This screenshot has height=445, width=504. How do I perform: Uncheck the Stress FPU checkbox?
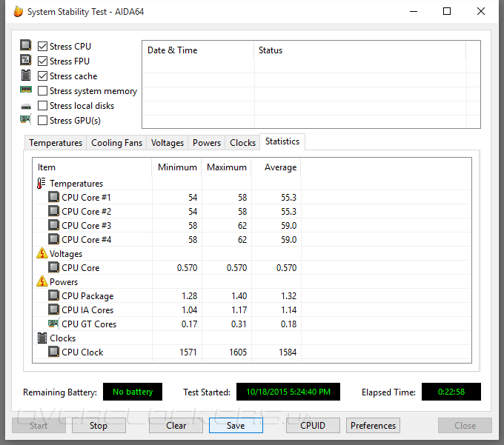42,61
